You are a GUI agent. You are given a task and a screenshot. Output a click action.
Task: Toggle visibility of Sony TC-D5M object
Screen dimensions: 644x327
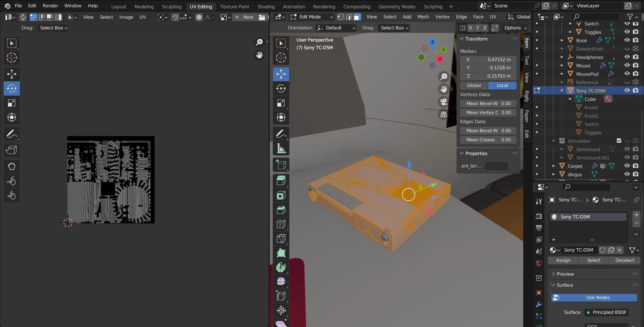(627, 90)
